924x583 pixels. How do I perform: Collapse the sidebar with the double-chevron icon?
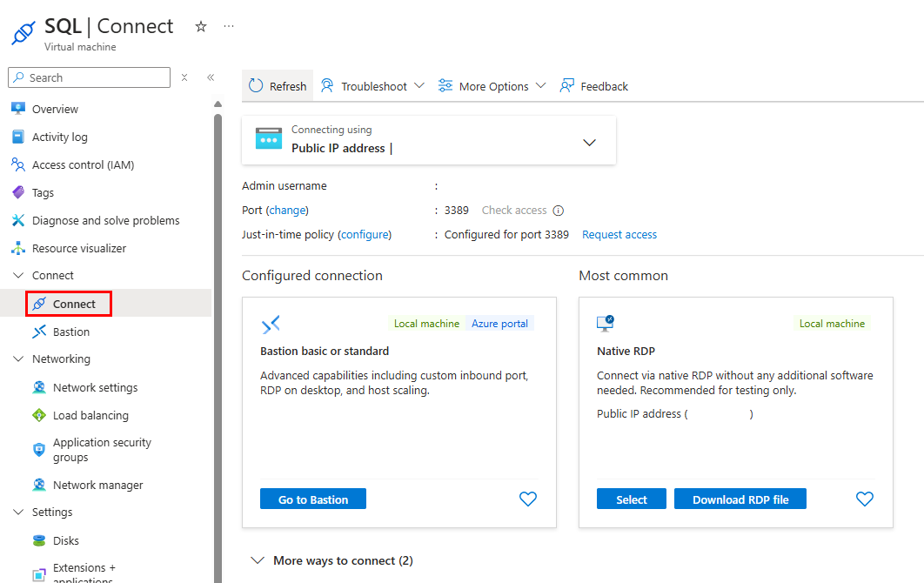pyautogui.click(x=211, y=77)
